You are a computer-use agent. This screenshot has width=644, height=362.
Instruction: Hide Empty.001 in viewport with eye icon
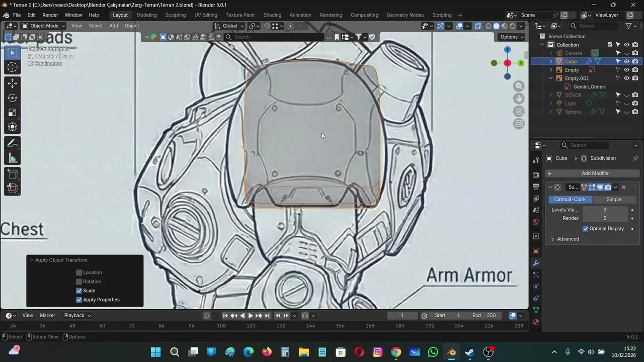[x=627, y=78]
